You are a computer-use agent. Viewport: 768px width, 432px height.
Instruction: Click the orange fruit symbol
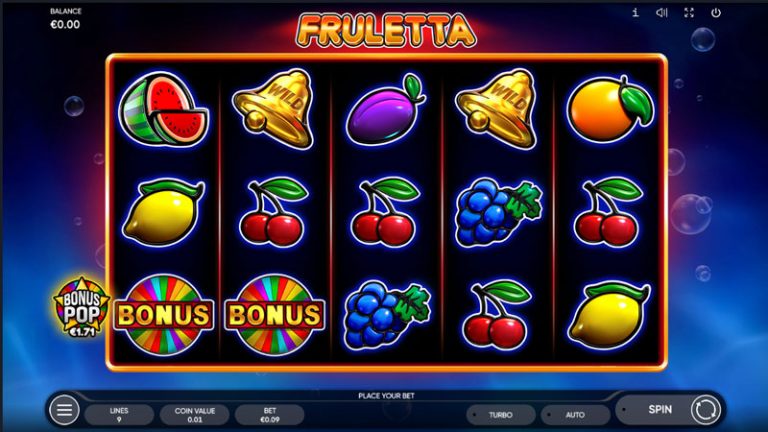(610, 108)
